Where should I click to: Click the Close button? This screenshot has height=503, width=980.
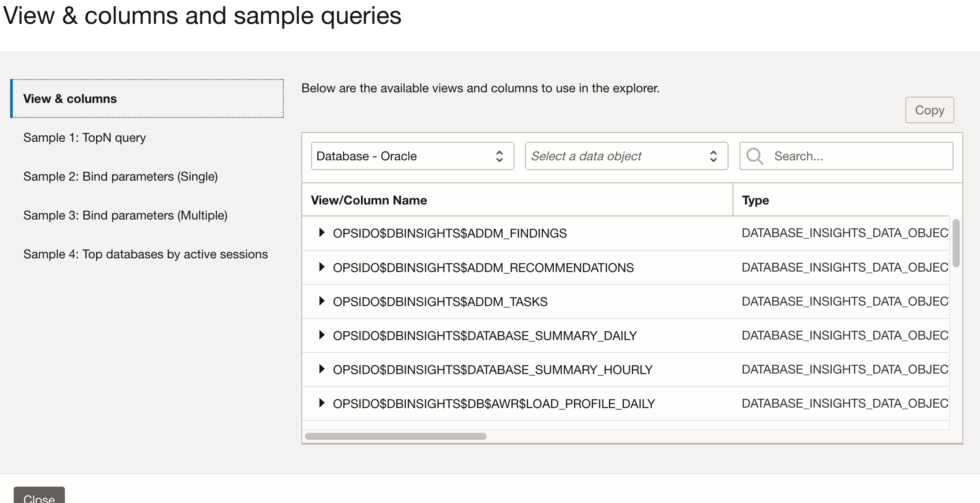click(39, 496)
